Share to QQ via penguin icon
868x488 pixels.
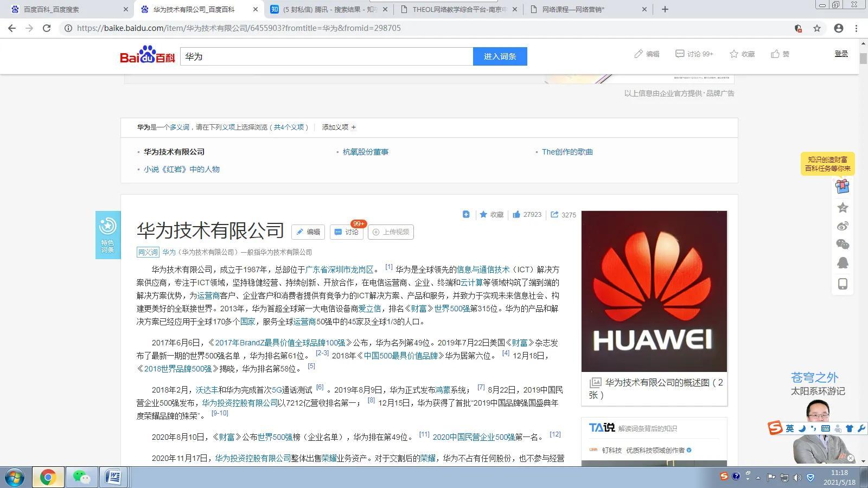pos(843,263)
